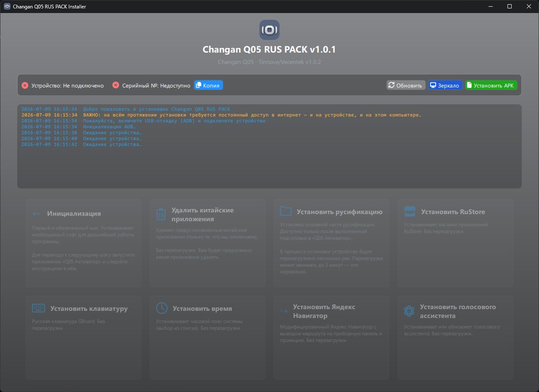Click the Добро пожаловать log line
This screenshot has width=539, height=392.
[126, 109]
